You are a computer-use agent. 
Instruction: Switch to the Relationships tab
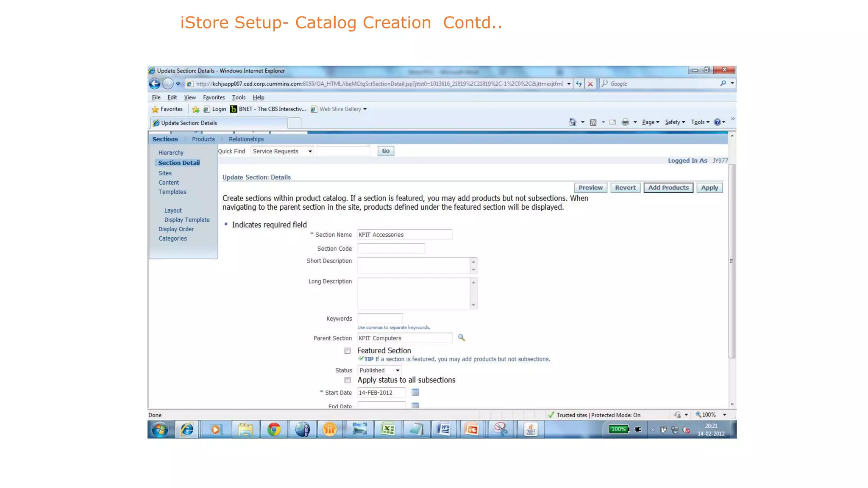246,139
